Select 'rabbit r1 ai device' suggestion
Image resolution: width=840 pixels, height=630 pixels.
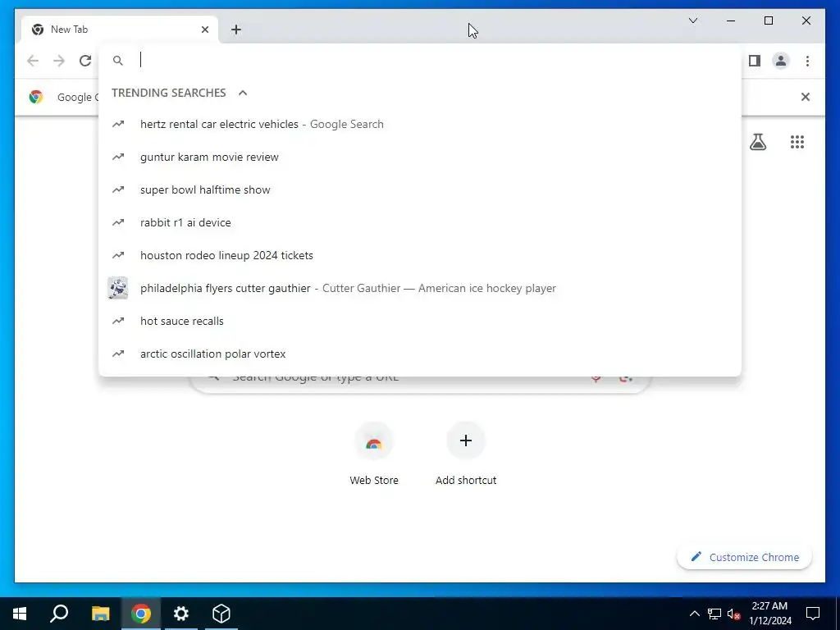point(420,222)
